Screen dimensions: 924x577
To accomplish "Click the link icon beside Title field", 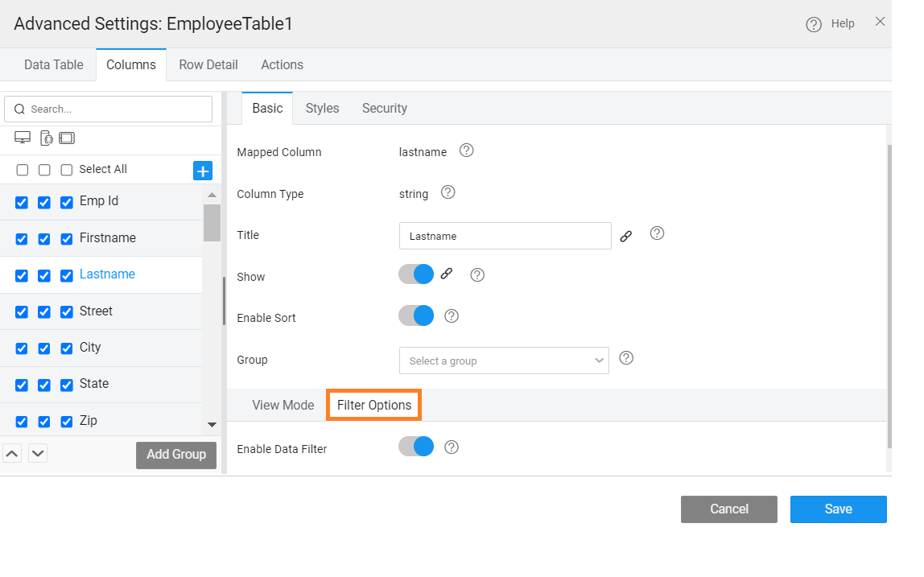I will click(x=626, y=237).
